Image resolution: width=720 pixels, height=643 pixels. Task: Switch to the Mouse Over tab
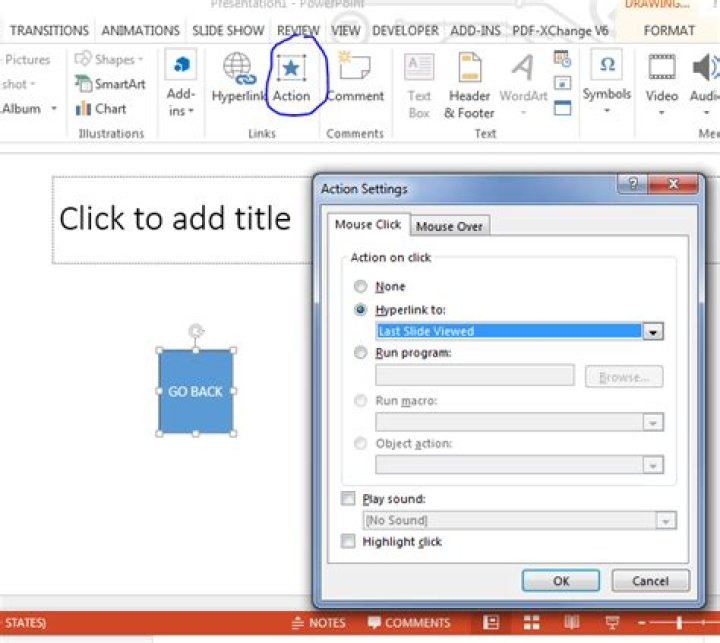pyautogui.click(x=449, y=226)
